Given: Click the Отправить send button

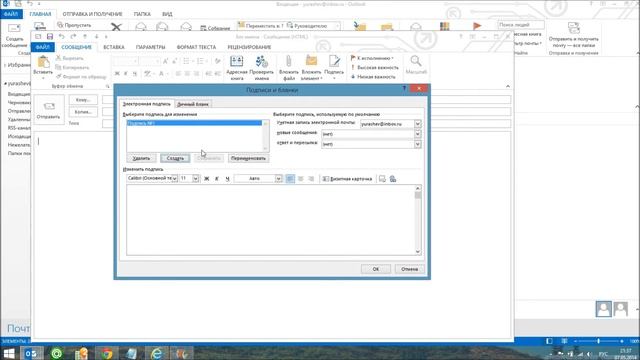Looking at the screenshot, I should [49, 110].
